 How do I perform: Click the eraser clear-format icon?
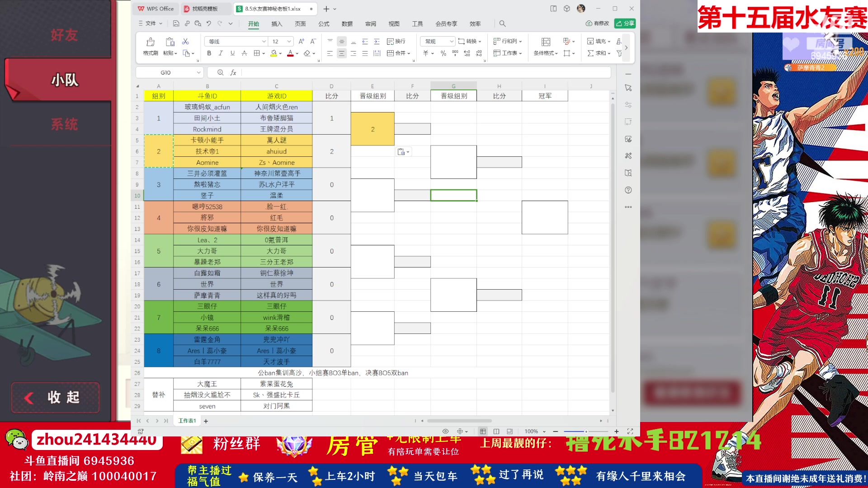307,53
